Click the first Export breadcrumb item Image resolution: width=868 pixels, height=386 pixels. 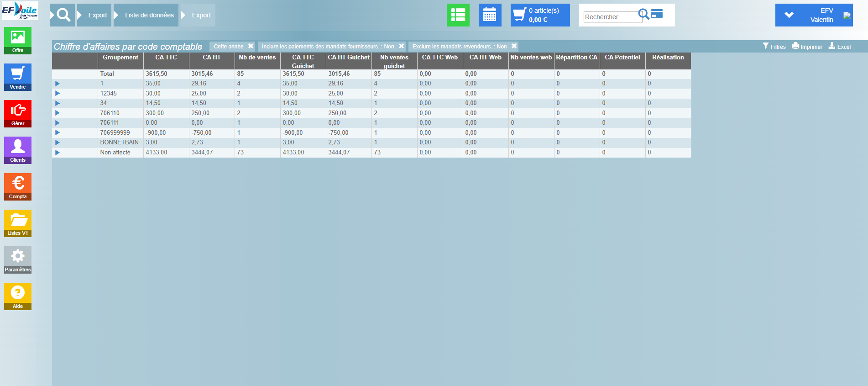pos(97,15)
